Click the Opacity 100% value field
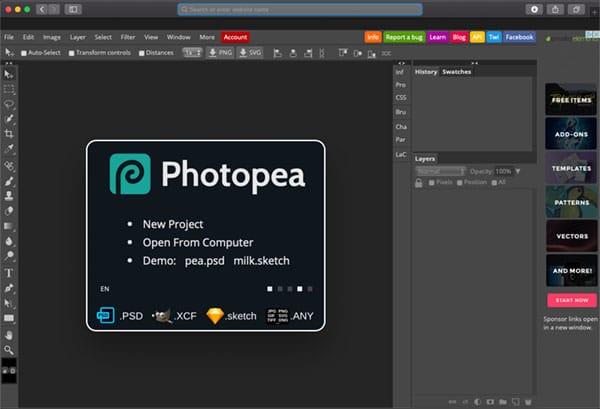Screen dimensions: 600x409 tap(503, 171)
